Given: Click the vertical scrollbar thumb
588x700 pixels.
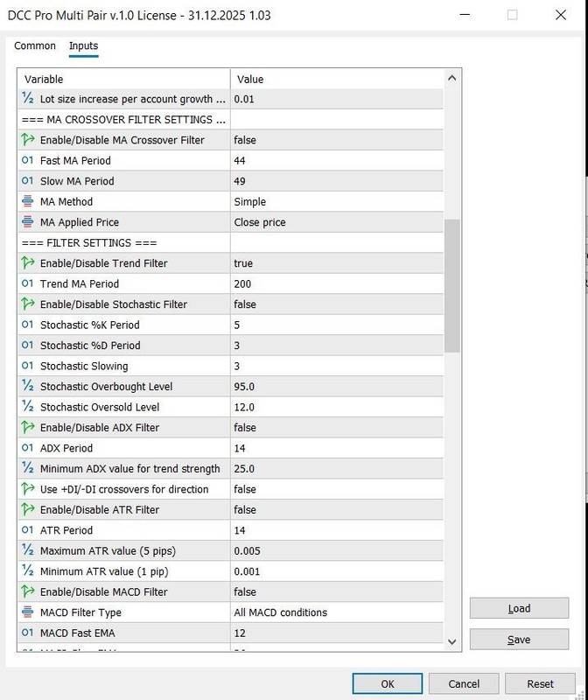Looking at the screenshot, I should [451, 286].
